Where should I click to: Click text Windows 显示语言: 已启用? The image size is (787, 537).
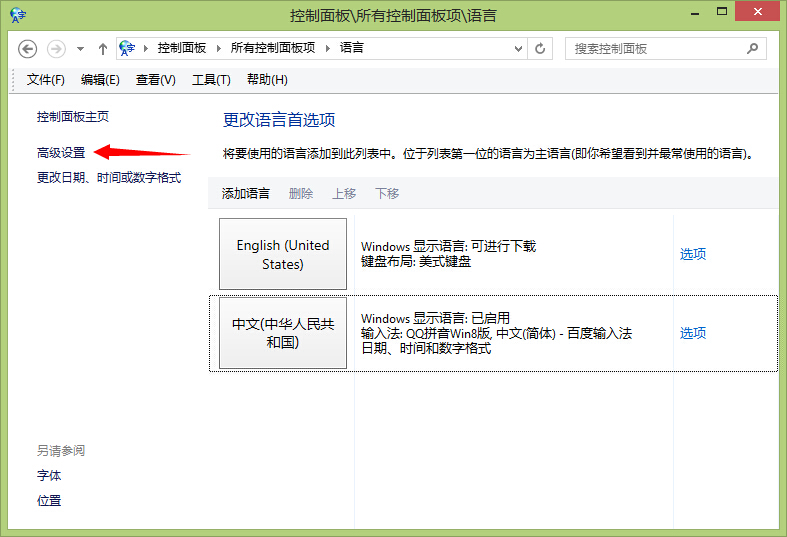(435, 318)
